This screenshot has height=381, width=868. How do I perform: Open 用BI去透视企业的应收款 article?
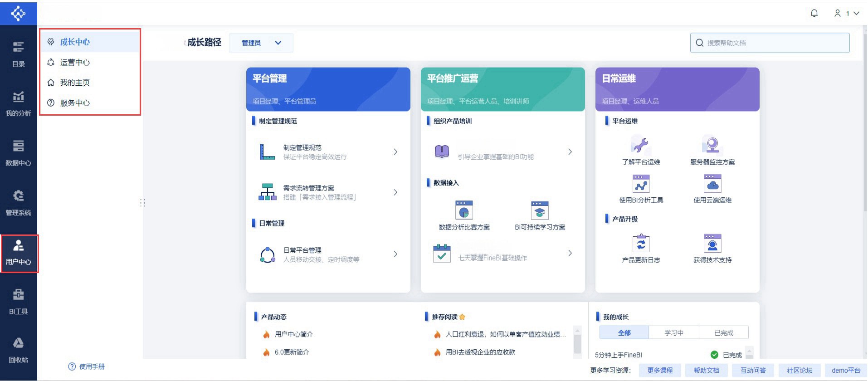[480, 352]
